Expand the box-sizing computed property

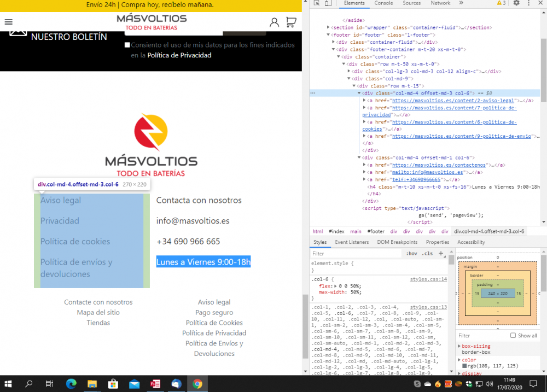pyautogui.click(x=459, y=346)
